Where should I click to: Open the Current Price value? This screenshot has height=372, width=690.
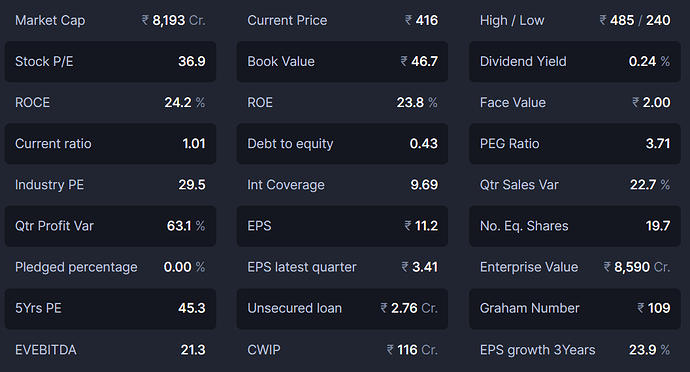pos(421,20)
